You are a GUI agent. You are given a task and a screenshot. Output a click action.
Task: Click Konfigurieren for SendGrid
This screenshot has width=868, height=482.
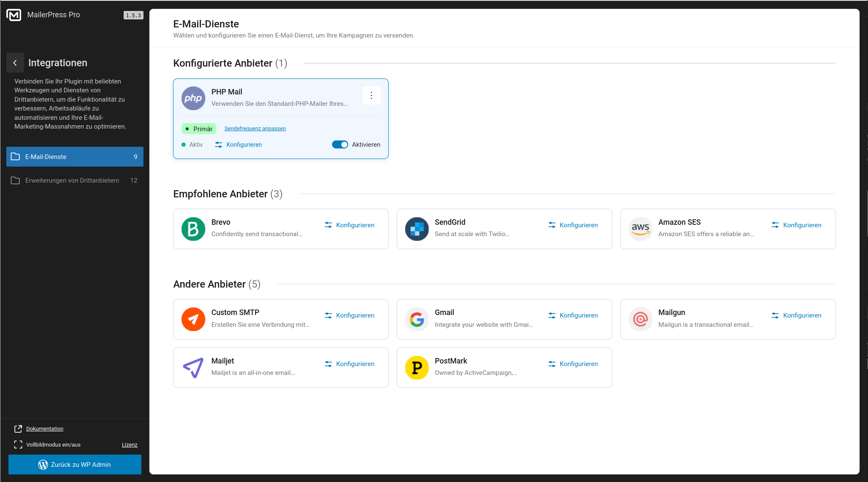573,225
